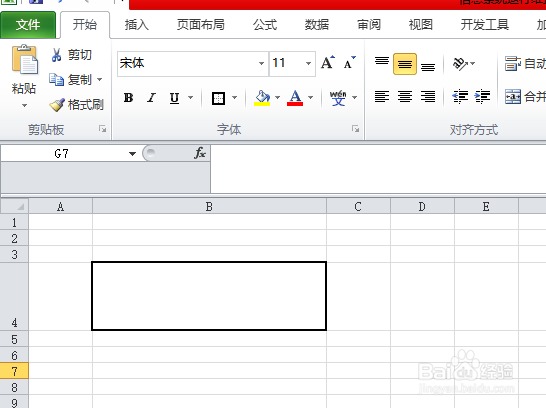This screenshot has width=546, height=408.
Task: Center text horizontally
Action: click(405, 96)
